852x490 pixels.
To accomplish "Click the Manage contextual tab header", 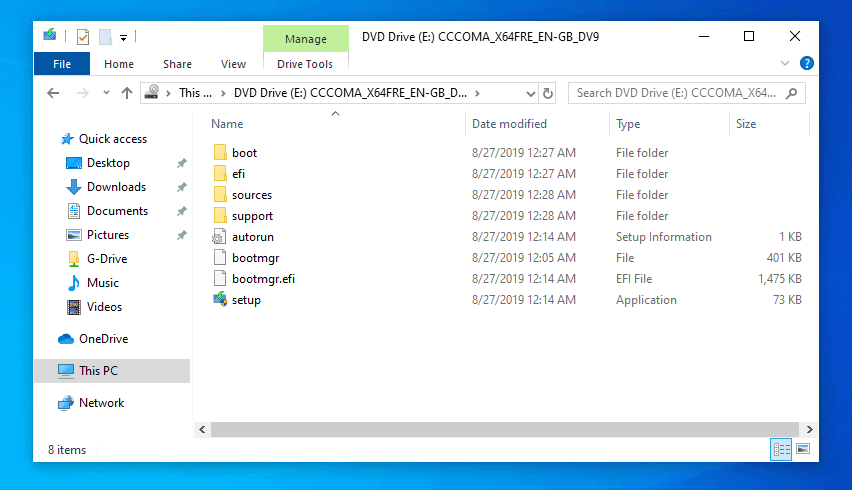I will 306,39.
